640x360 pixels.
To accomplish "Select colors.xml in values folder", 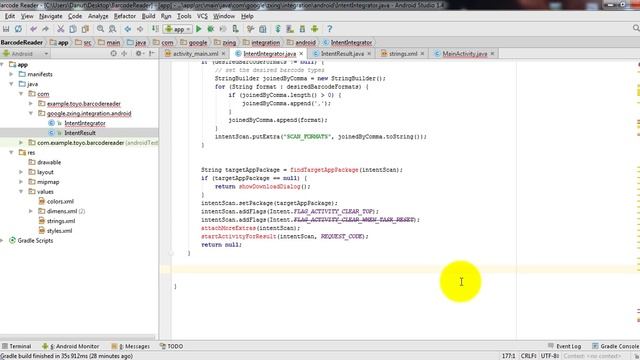I will click(x=60, y=201).
